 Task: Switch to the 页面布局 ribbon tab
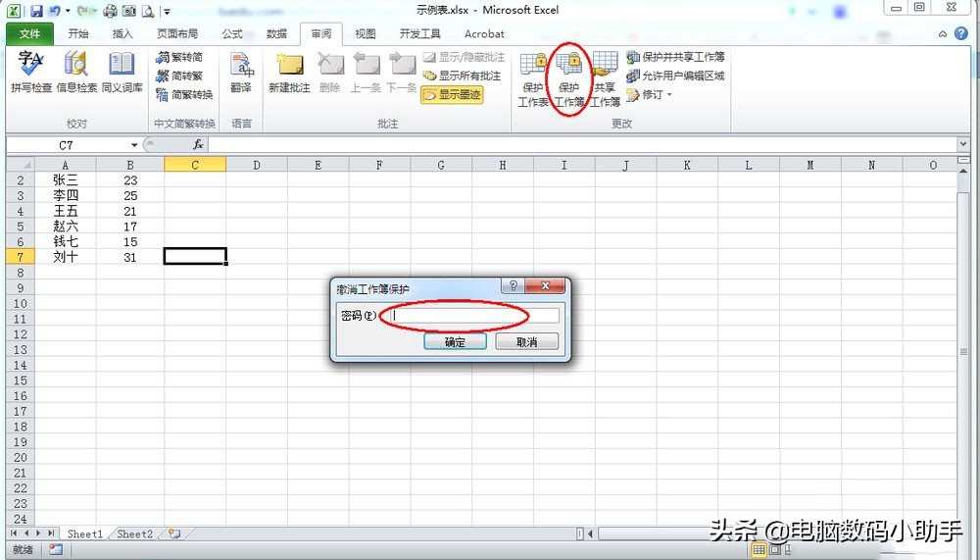pos(176,33)
